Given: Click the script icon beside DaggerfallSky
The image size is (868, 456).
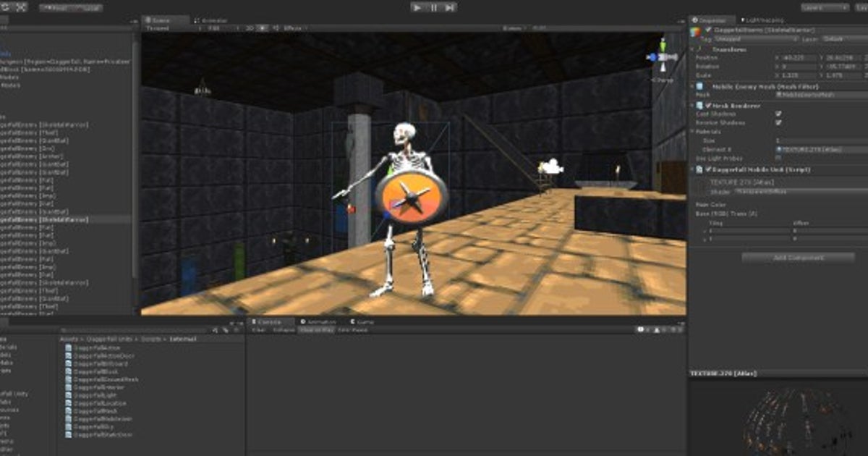Looking at the screenshot, I should 69,427.
